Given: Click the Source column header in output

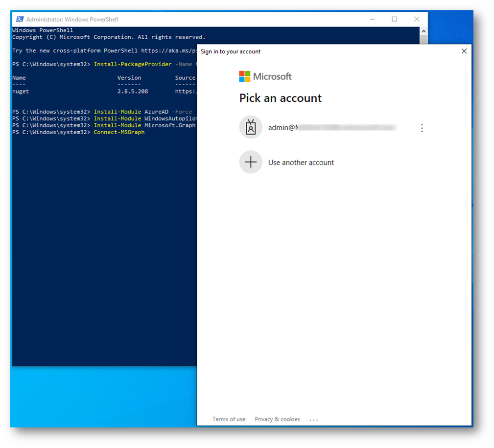Looking at the screenshot, I should pos(185,78).
